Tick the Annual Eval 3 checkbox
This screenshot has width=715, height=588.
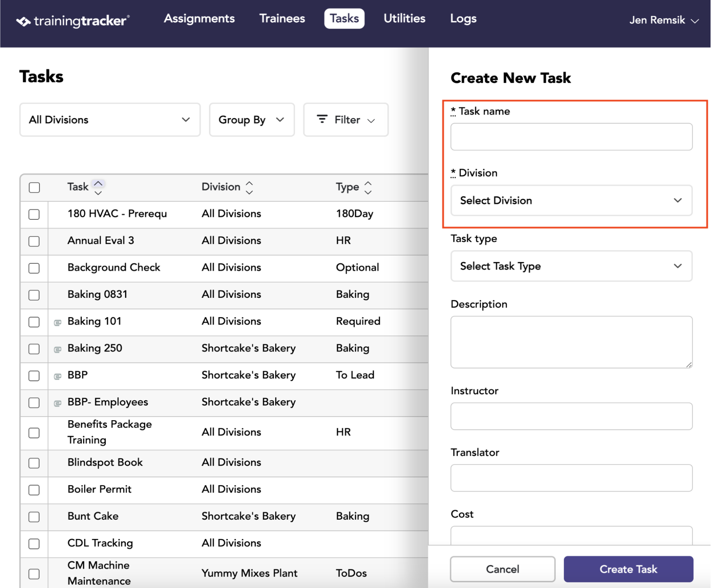tap(34, 241)
